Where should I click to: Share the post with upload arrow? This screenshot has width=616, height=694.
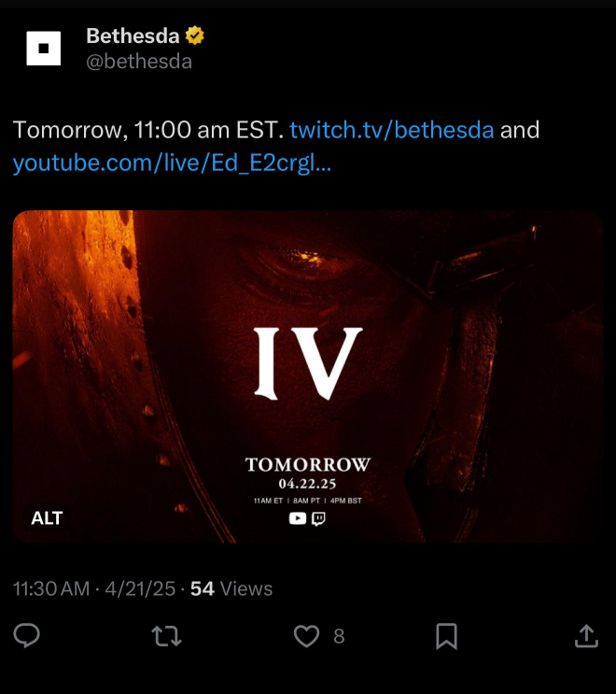586,636
